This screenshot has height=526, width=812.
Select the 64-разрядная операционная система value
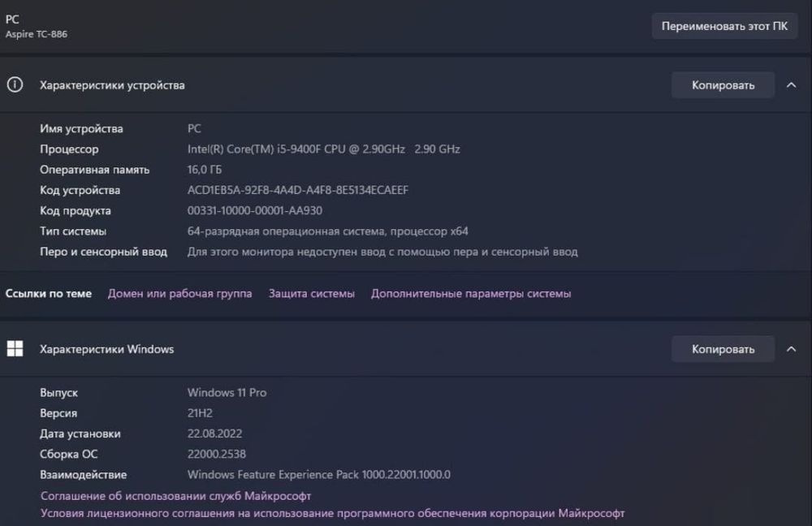click(x=328, y=231)
